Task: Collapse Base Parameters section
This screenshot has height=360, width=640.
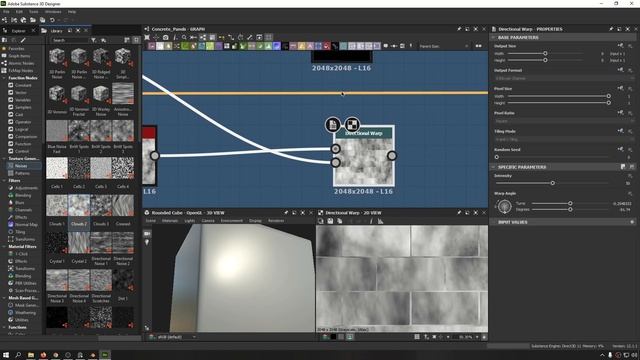Action: click(x=493, y=37)
